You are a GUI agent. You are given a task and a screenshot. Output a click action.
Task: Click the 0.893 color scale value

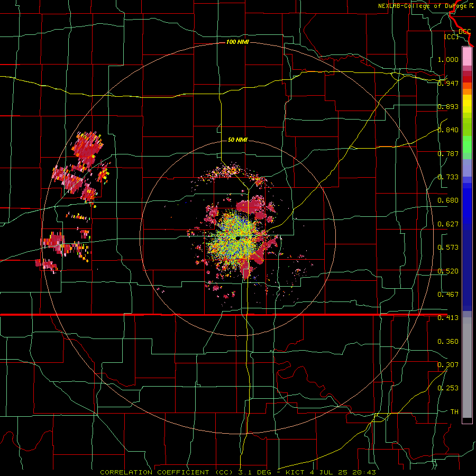point(448,106)
